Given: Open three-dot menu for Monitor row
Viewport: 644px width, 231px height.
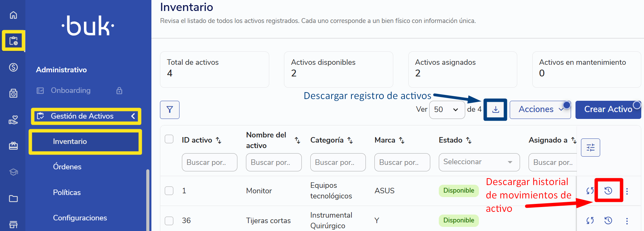Looking at the screenshot, I should pyautogui.click(x=627, y=191).
